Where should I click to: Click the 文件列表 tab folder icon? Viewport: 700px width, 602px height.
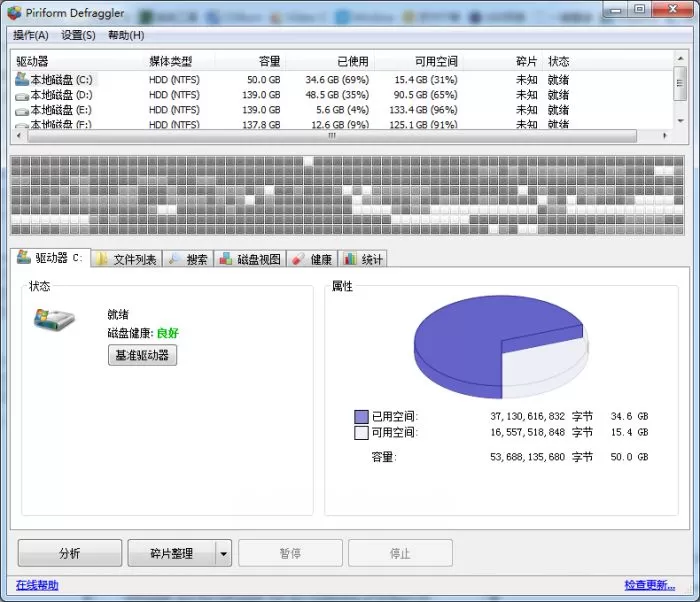coord(102,259)
